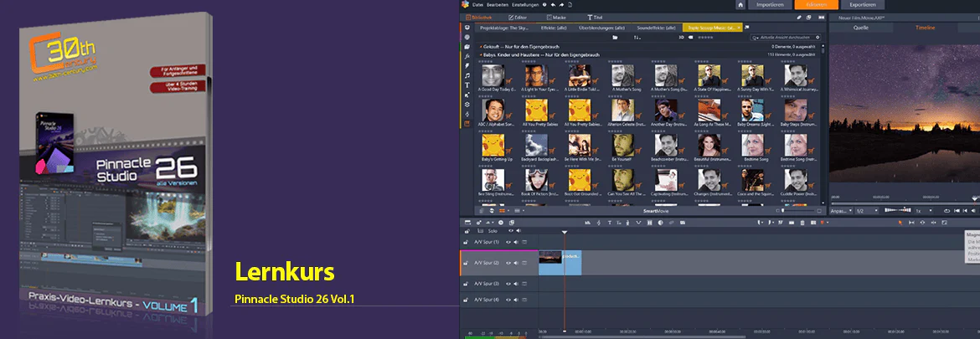This screenshot has height=339, width=980.
Task: Click the voice-over microphone icon
Action: click(x=627, y=223)
